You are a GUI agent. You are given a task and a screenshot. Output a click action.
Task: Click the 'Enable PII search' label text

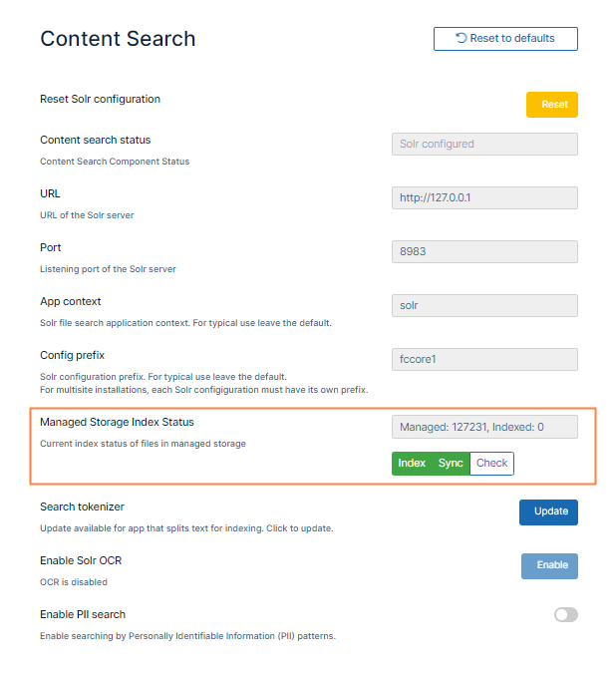pos(83,614)
